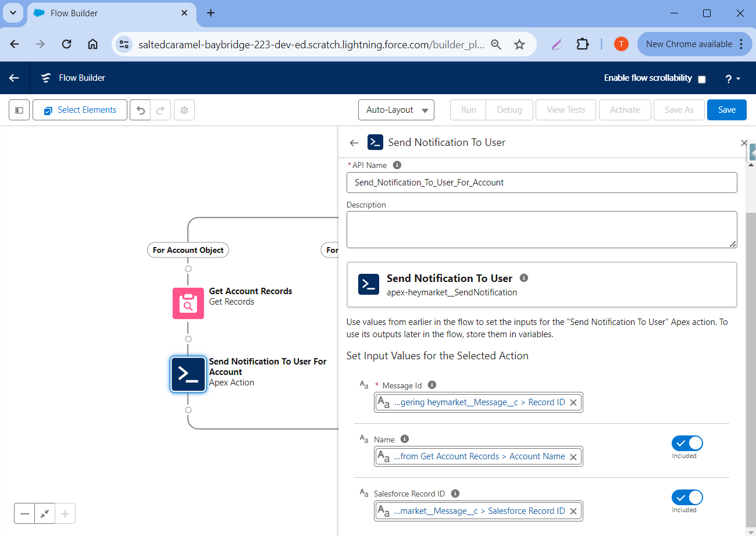Open the Chrome tab search dropdown
The image size is (756, 536).
pyautogui.click(x=13, y=13)
